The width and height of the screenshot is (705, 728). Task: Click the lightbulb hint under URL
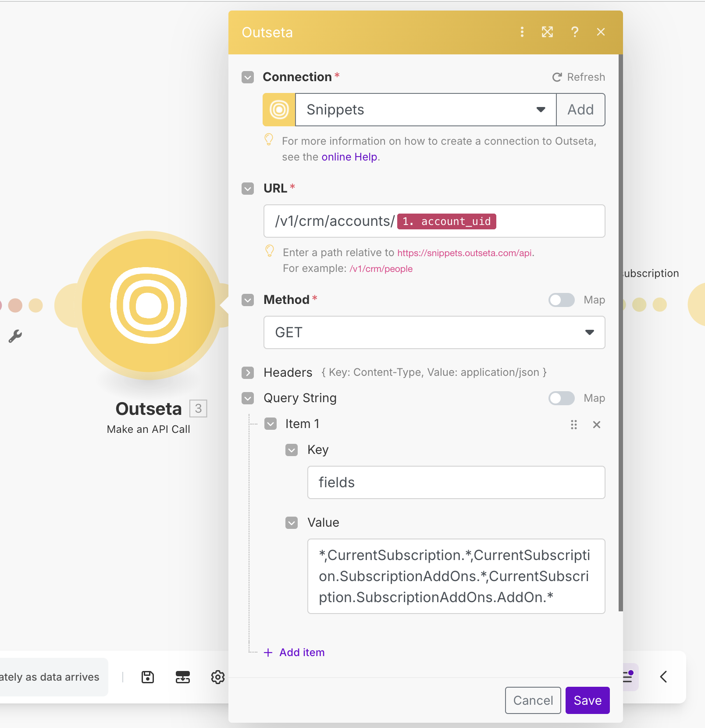[x=270, y=251]
